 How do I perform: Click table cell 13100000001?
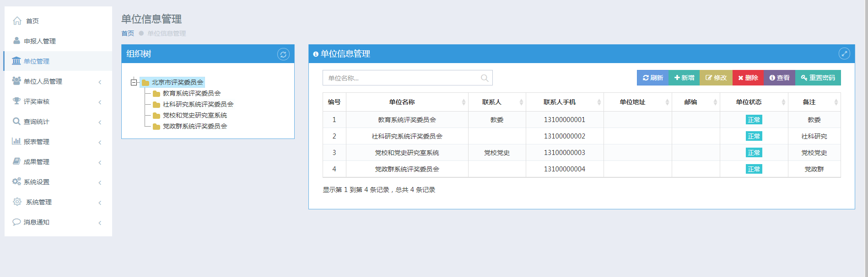(x=565, y=120)
